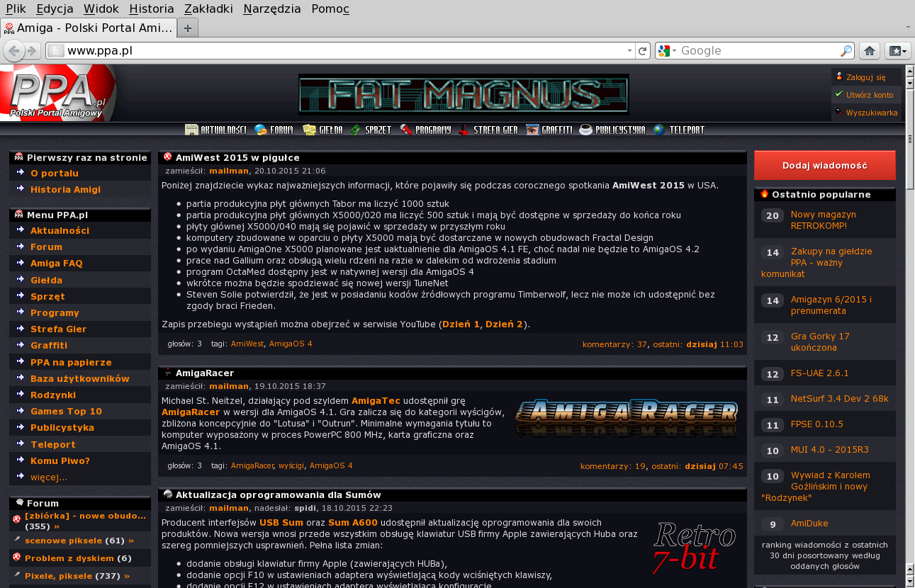Open Baza użytkowników sidebar link
The width and height of the screenshot is (915, 588).
[x=80, y=379]
